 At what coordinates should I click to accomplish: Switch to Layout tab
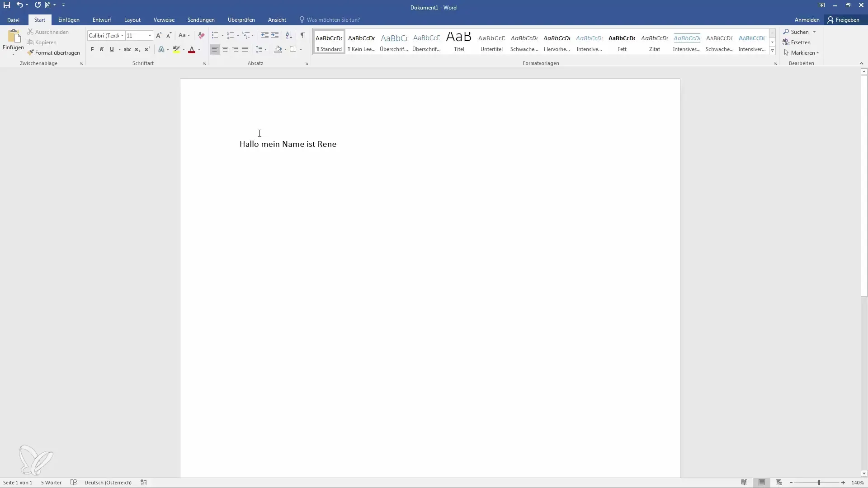132,20
